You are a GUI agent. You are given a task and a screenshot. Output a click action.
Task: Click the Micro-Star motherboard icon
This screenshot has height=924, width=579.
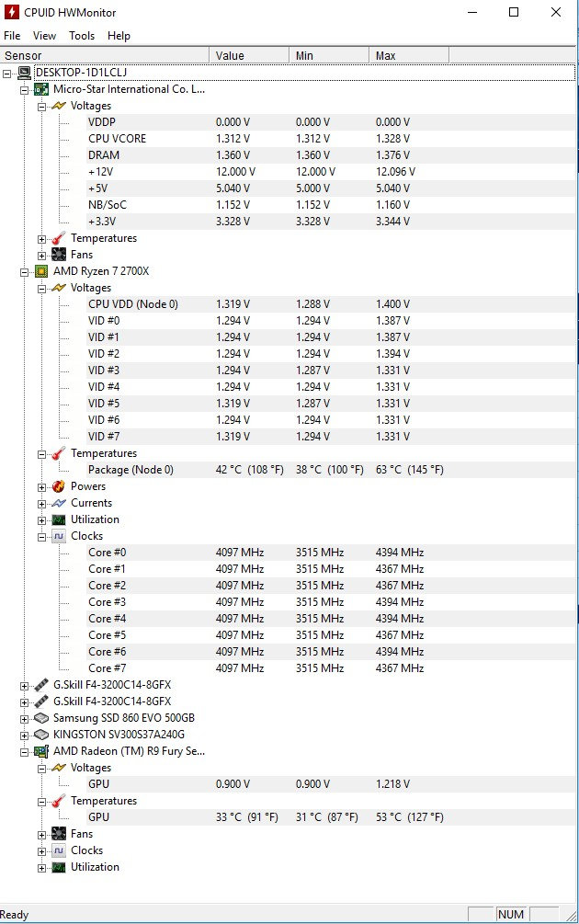click(41, 89)
